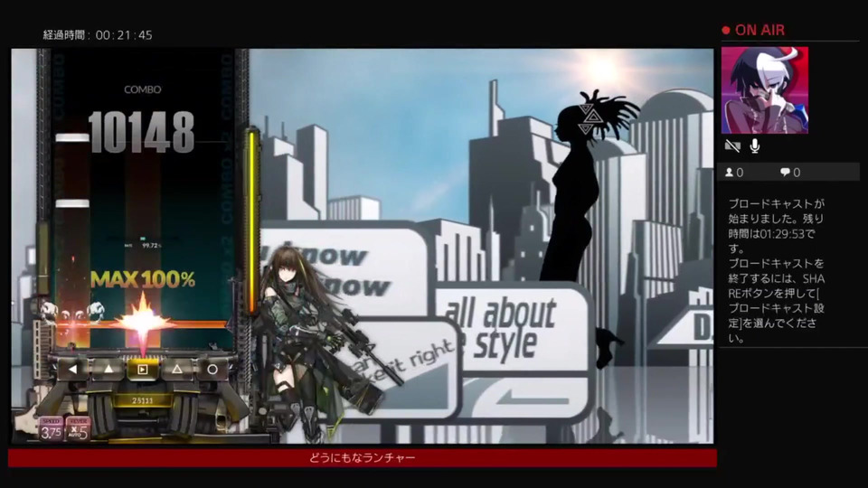Open the broadcaster avatar thumbnail
This screenshot has width=868, height=488.
(765, 90)
